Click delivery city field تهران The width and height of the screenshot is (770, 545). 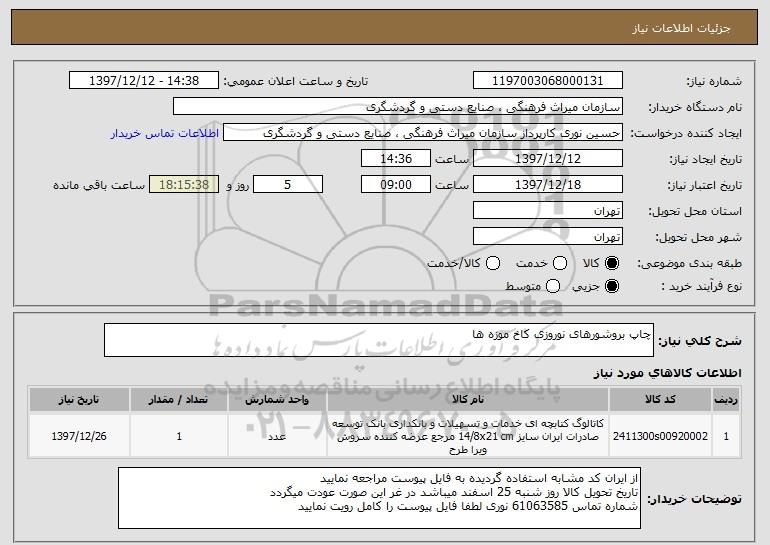[548, 237]
